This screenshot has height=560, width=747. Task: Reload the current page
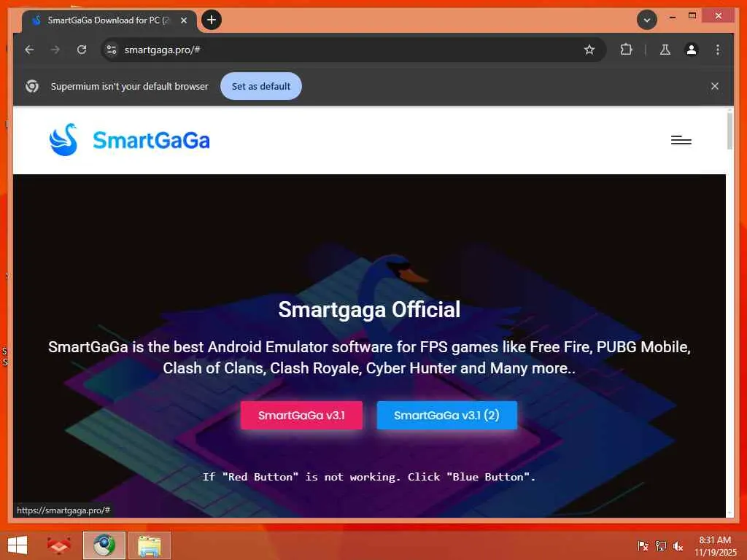point(82,50)
